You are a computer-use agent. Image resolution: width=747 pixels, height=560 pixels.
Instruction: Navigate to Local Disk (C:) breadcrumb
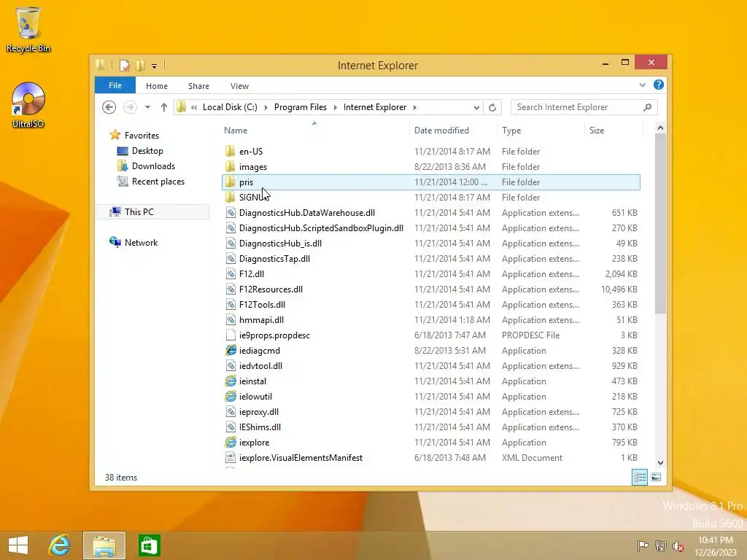[x=230, y=107]
